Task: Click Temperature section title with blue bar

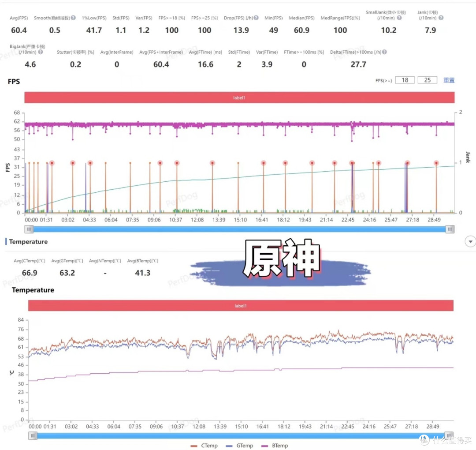Action: tap(27, 242)
